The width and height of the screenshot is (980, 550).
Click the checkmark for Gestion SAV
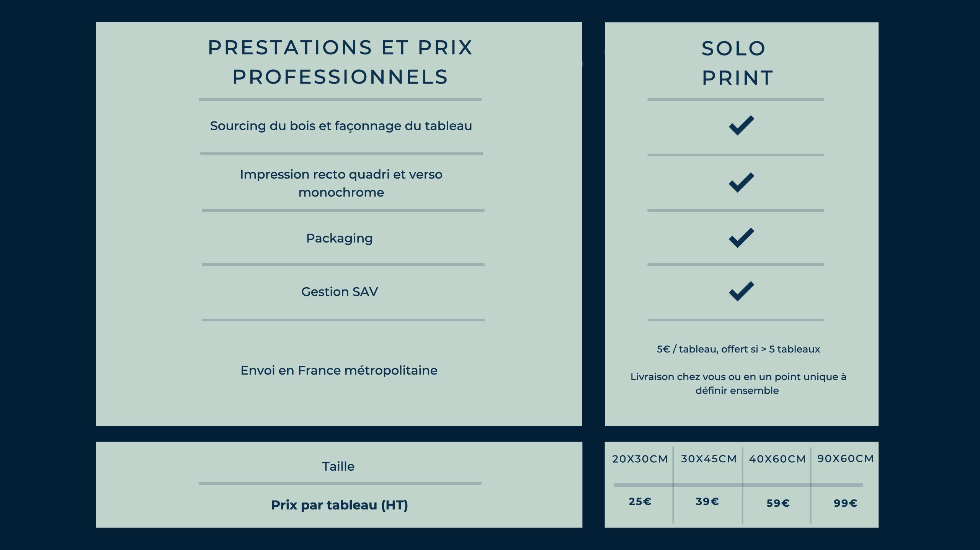pos(741,291)
